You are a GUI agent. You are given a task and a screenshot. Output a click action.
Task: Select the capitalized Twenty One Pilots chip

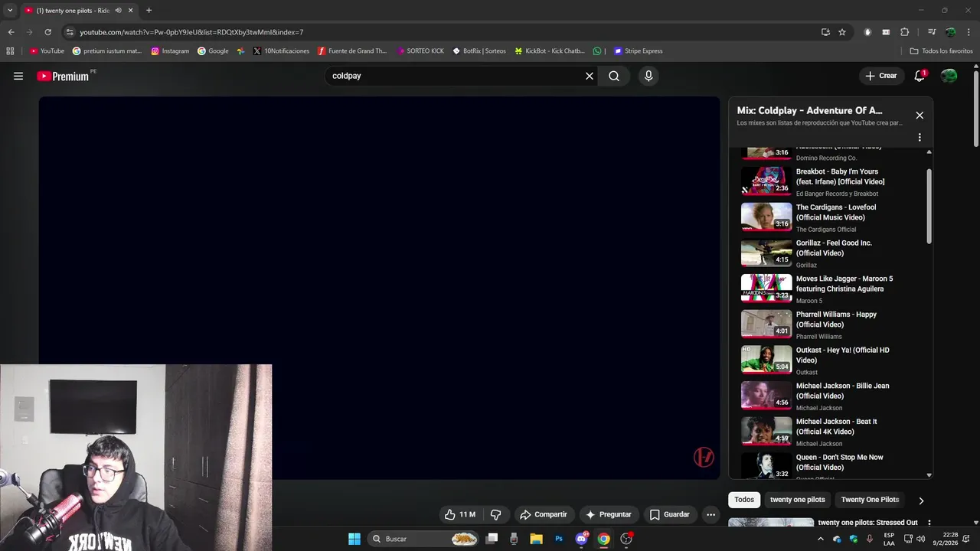870,500
